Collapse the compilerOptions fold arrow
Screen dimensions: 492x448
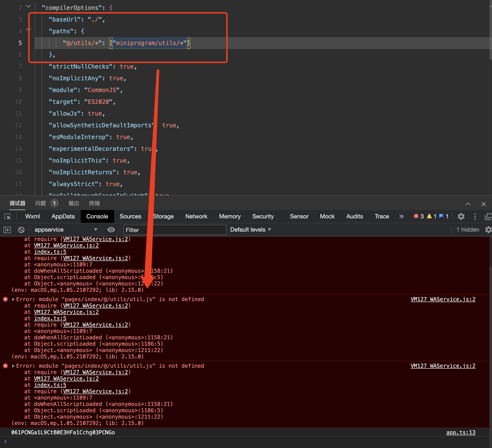(28, 6)
